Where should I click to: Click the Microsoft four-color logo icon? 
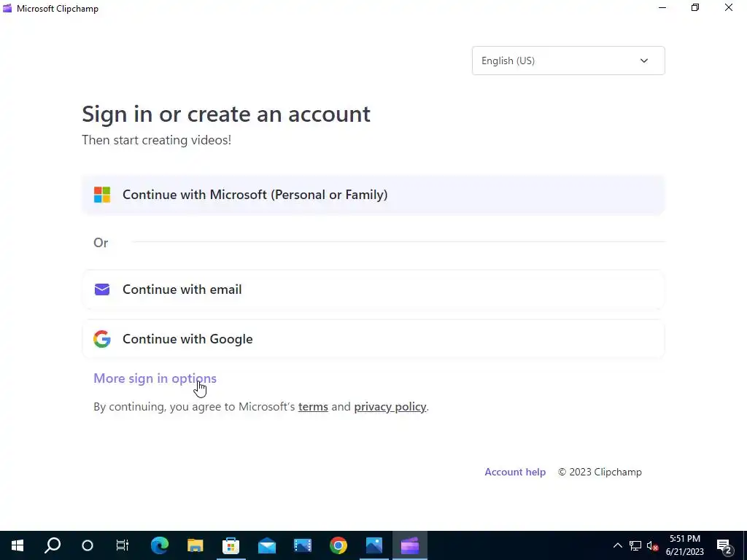tap(102, 195)
